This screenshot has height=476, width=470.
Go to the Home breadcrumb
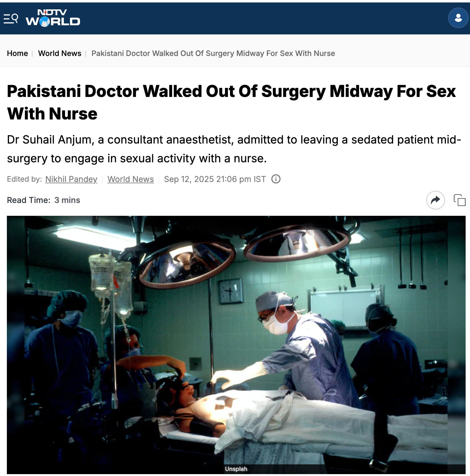[x=17, y=53]
